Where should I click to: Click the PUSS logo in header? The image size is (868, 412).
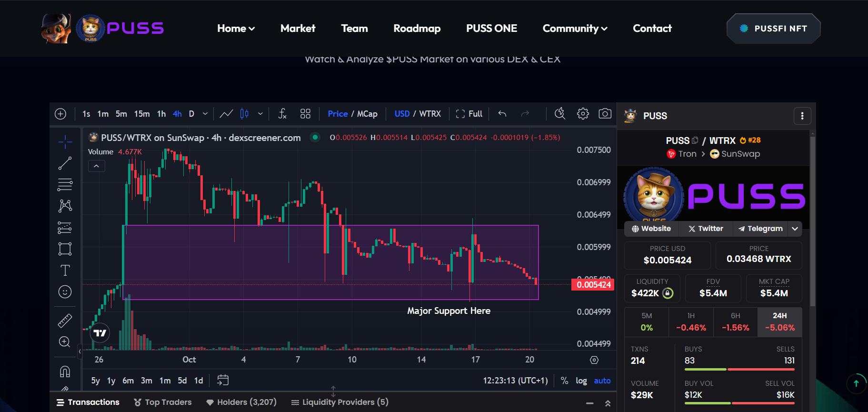[103, 28]
